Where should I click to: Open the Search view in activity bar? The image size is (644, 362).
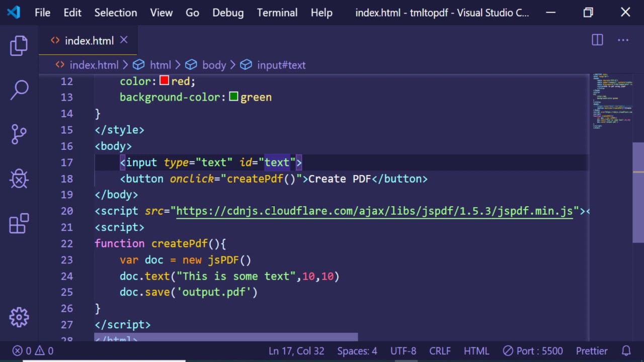19,90
